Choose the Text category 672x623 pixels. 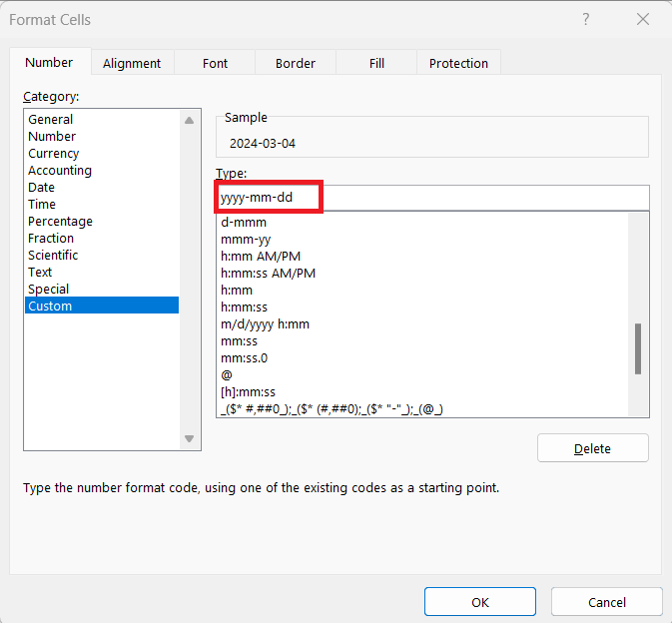102,273
